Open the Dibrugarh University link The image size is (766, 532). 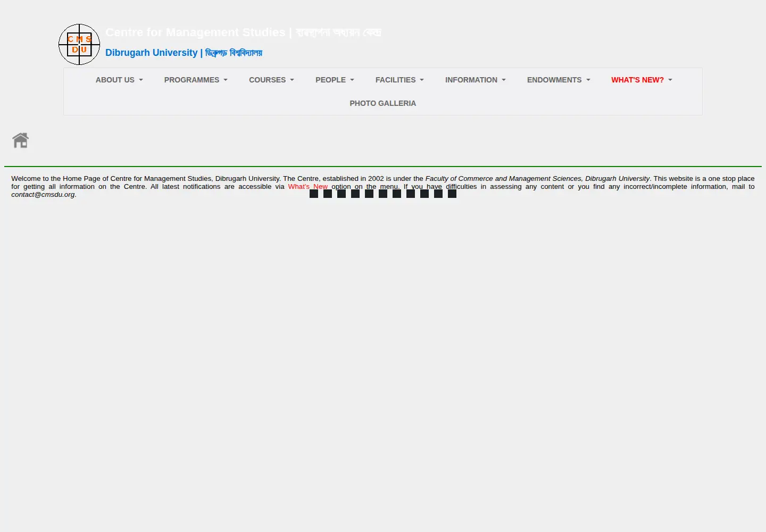pyautogui.click(x=184, y=53)
